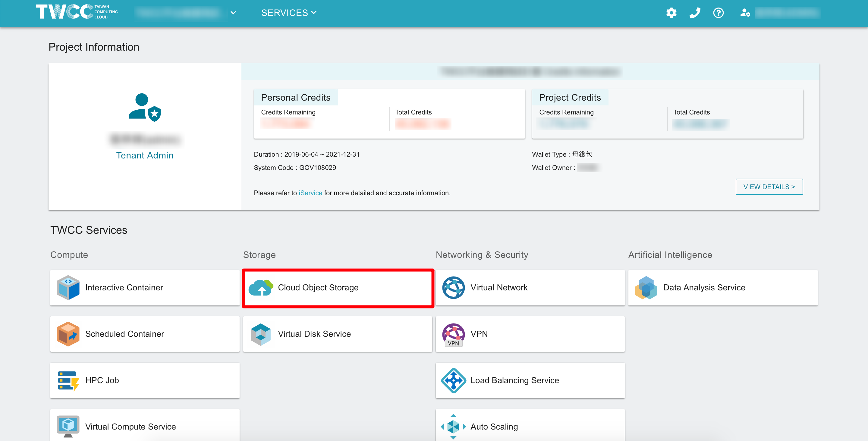
Task: Click the HPC Job server icon
Action: 68,381
